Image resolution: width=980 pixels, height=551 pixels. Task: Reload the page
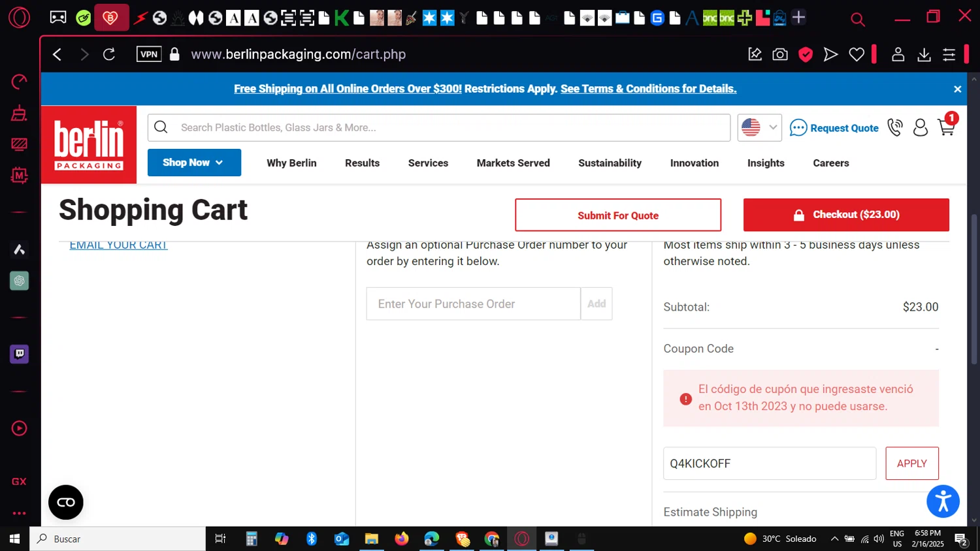(x=109, y=54)
